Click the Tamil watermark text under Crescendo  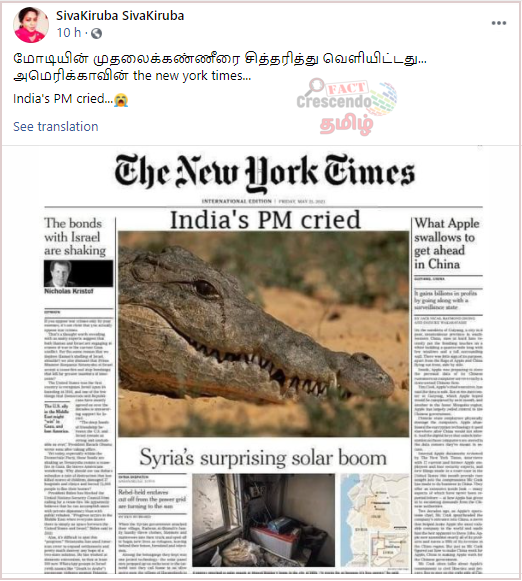(346, 125)
